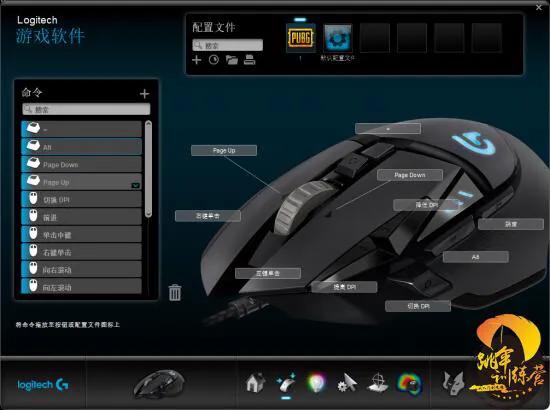The height and width of the screenshot is (410, 550).
Task: Click the print profile icon
Action: tap(249, 60)
